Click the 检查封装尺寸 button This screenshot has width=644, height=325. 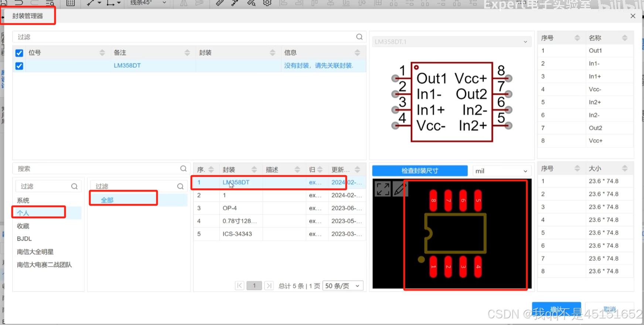420,170
